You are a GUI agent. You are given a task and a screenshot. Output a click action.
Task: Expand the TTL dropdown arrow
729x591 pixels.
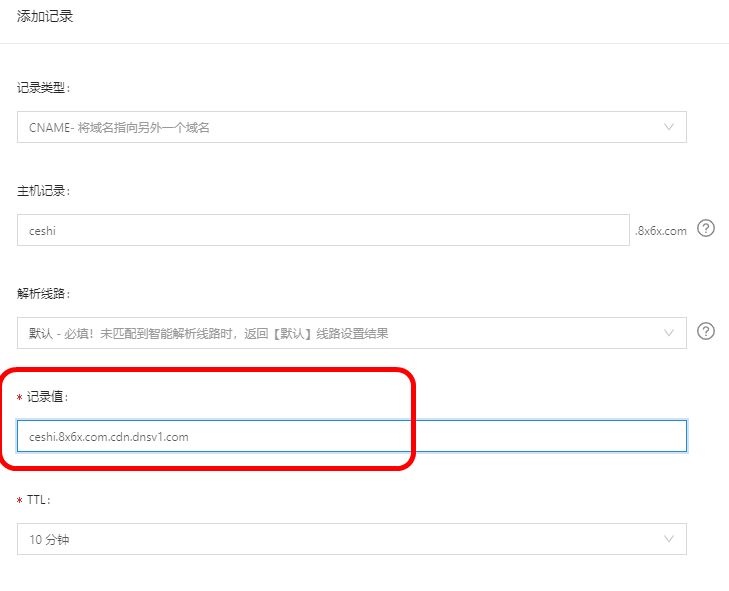pos(669,539)
